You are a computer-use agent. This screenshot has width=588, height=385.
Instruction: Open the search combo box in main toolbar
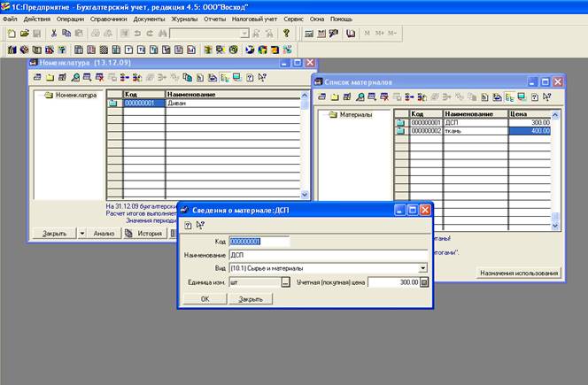(x=244, y=33)
